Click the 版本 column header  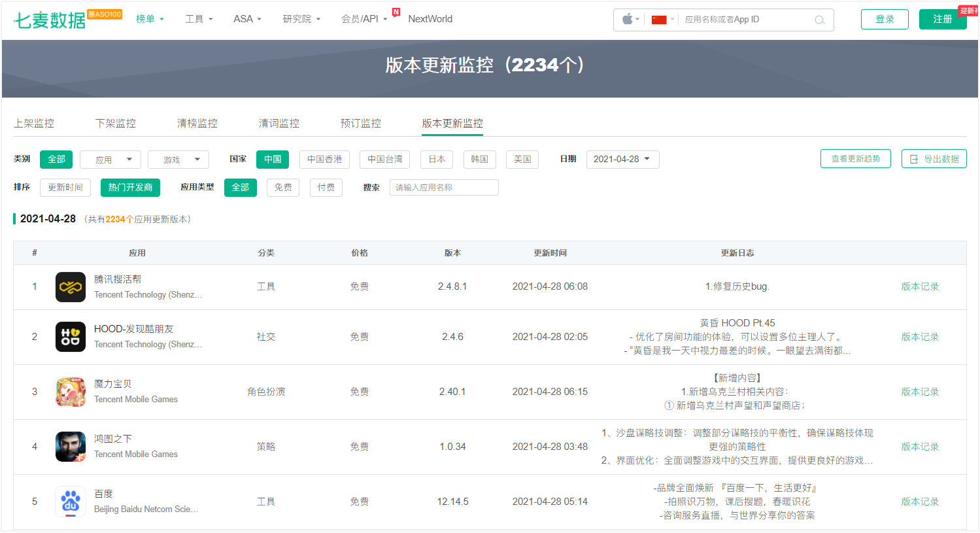[x=452, y=253]
